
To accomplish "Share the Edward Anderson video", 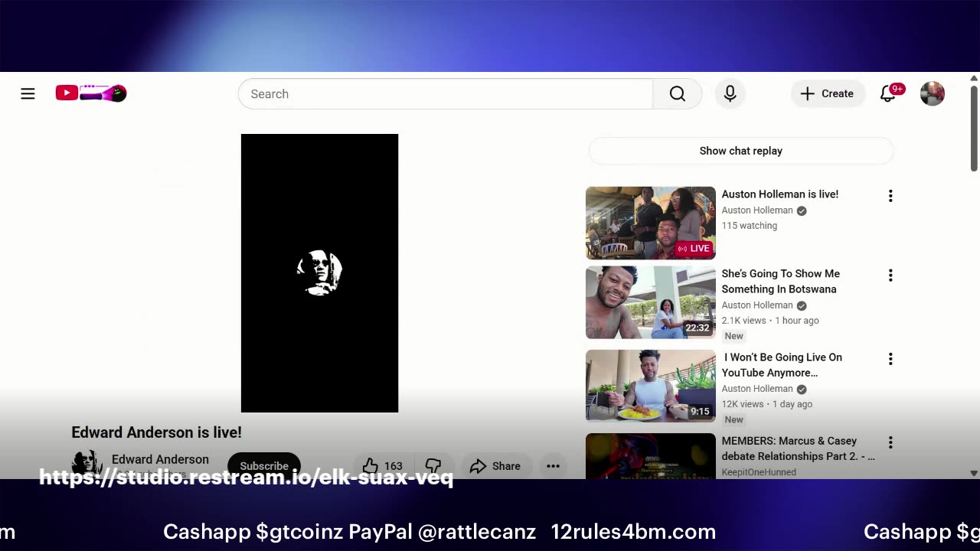I will (x=496, y=465).
